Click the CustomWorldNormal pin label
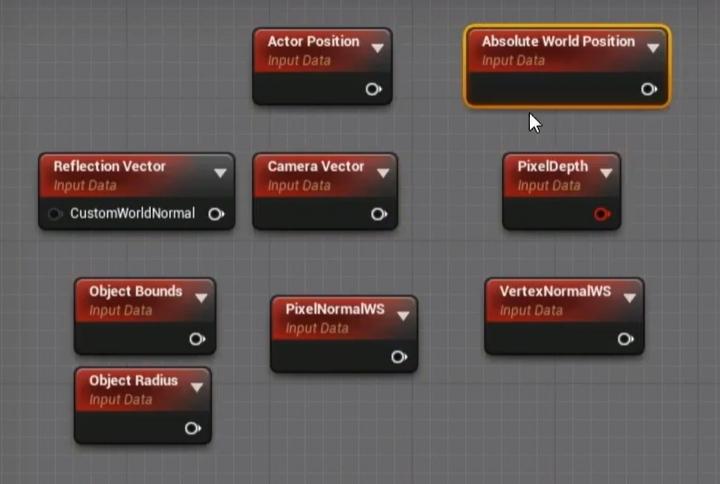 (x=132, y=214)
